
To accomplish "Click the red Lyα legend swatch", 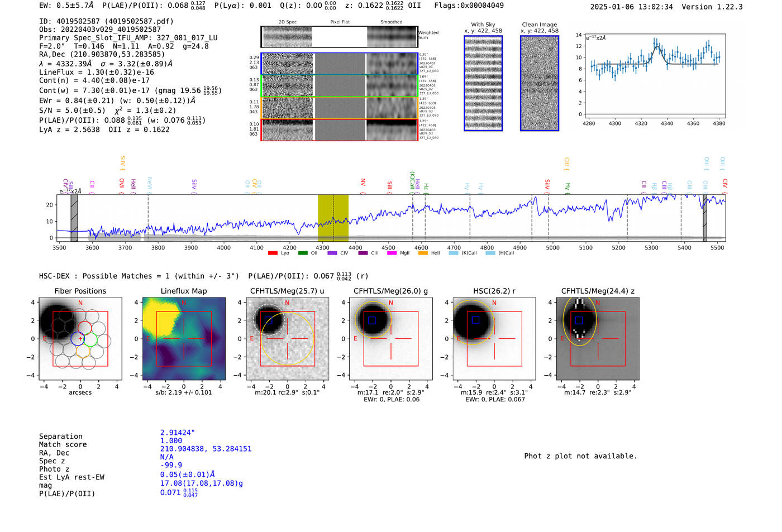I will [273, 253].
